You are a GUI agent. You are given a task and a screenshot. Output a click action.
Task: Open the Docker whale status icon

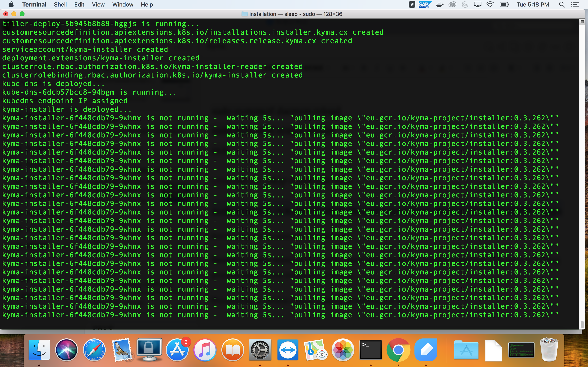440,4
